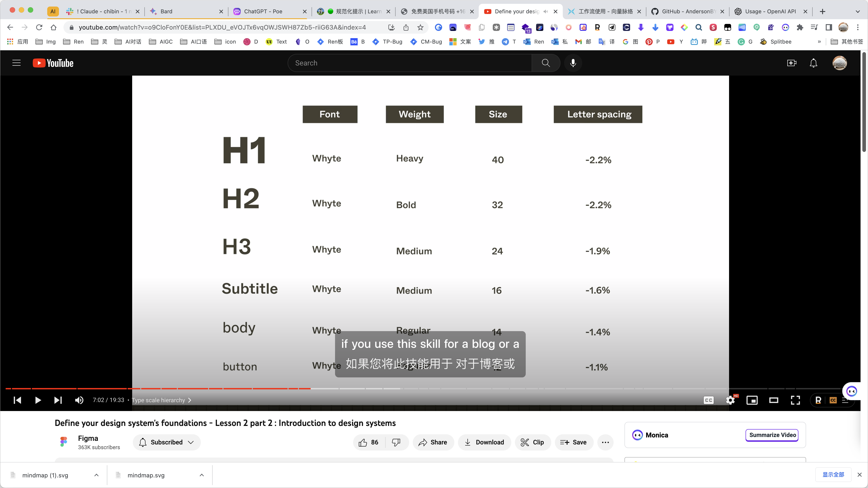Screen dimensions: 868x488
Task: Open the Img bookmarks folder
Action: [46, 41]
